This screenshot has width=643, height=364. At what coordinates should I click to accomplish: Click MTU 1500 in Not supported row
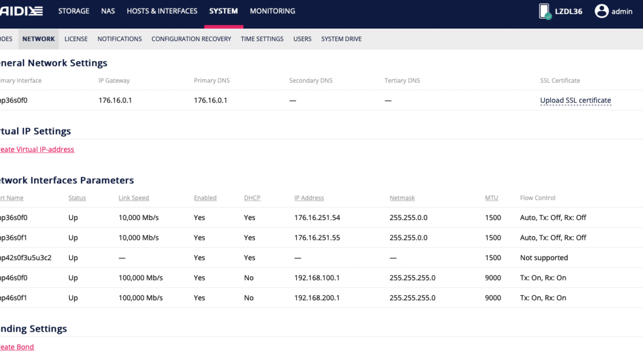click(493, 257)
